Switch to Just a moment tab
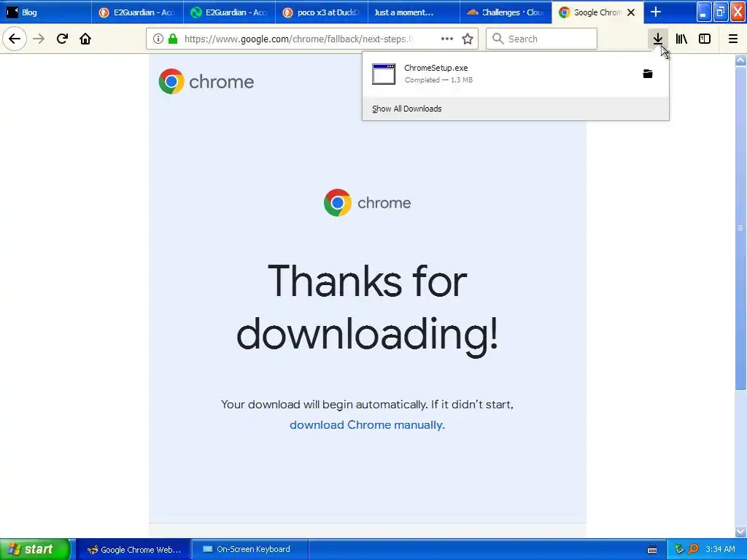747x560 pixels. pos(414,12)
